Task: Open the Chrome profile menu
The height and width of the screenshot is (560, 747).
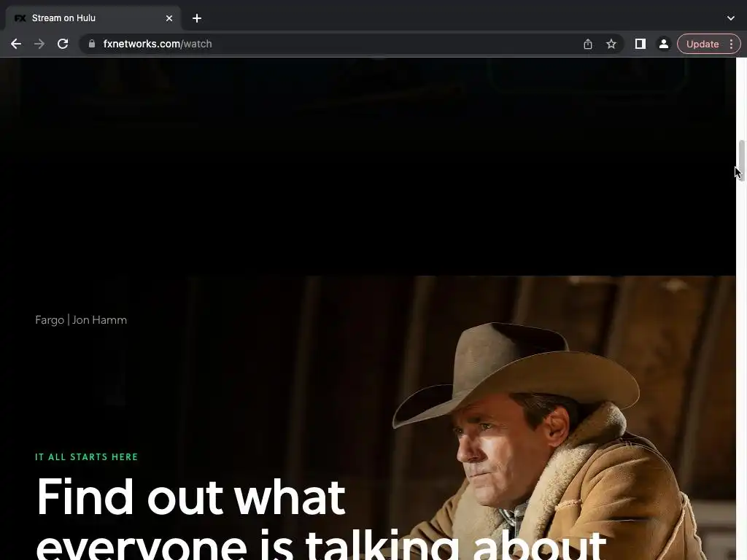Action: 664,44
